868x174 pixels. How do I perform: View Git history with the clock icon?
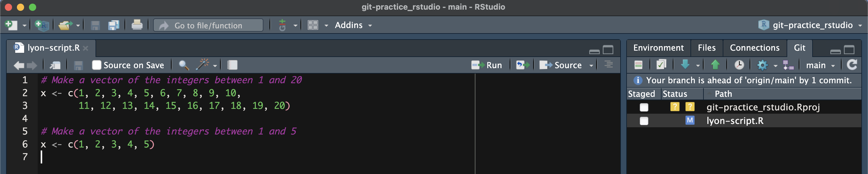click(739, 65)
